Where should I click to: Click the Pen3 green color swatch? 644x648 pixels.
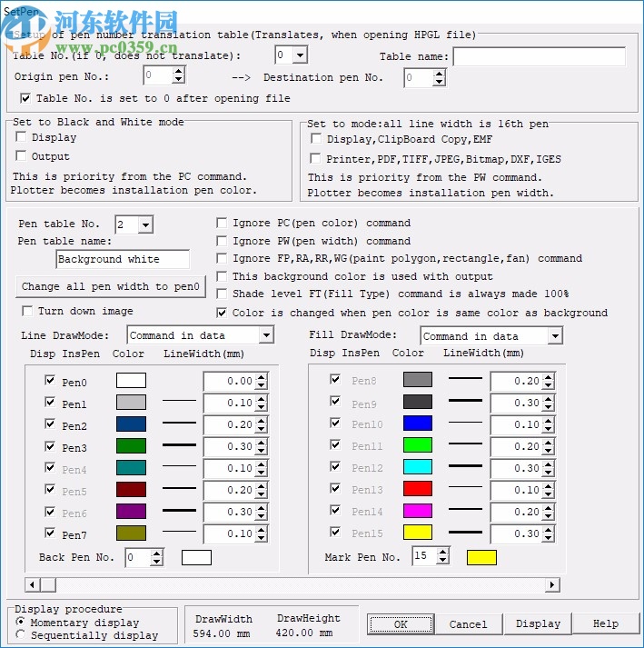point(131,446)
